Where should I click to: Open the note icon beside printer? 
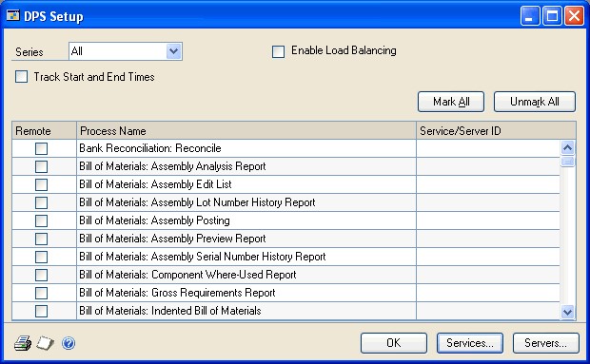tap(45, 343)
